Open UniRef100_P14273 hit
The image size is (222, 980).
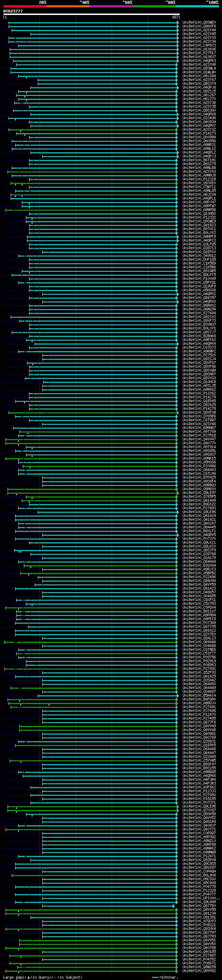tap(199, 133)
